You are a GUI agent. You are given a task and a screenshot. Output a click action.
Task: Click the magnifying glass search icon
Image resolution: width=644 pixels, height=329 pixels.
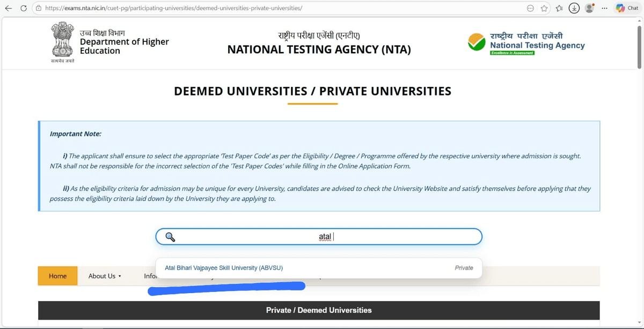[x=170, y=237]
